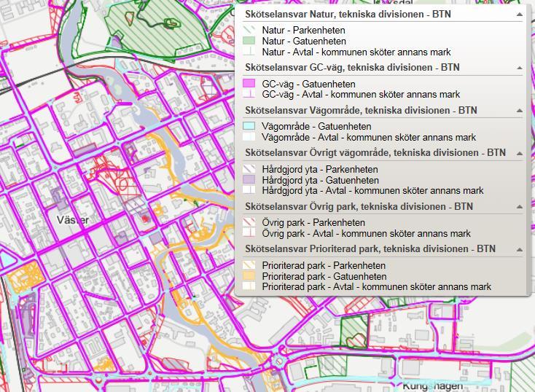The width and height of the screenshot is (535, 392).
Task: Click the Vägområde - Avtal legend symbol
Action: [x=249, y=137]
